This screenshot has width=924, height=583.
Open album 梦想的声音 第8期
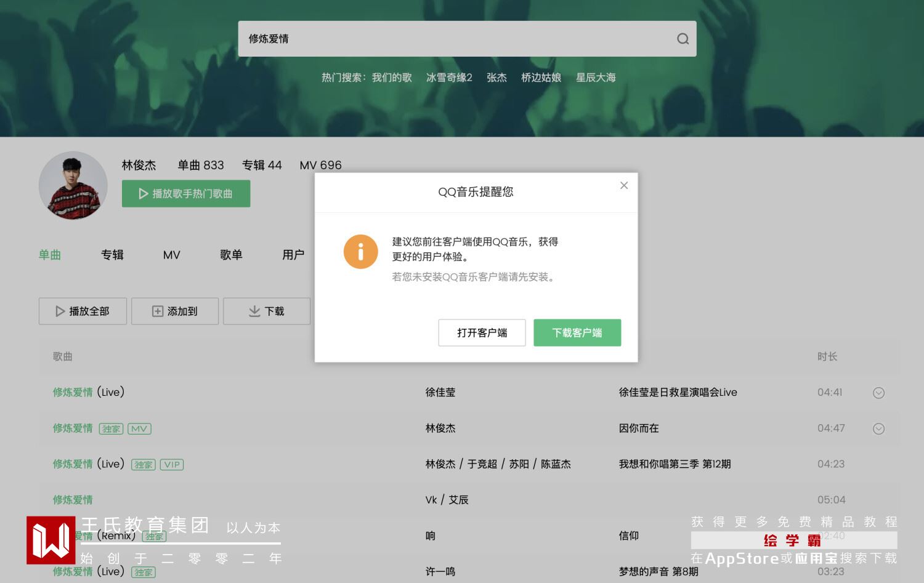[659, 571]
